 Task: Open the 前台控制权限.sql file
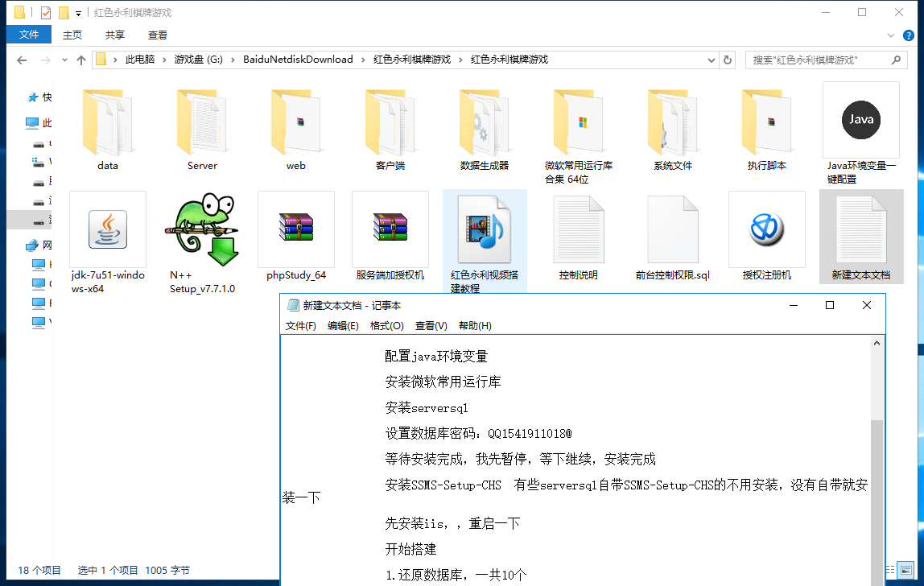673,229
